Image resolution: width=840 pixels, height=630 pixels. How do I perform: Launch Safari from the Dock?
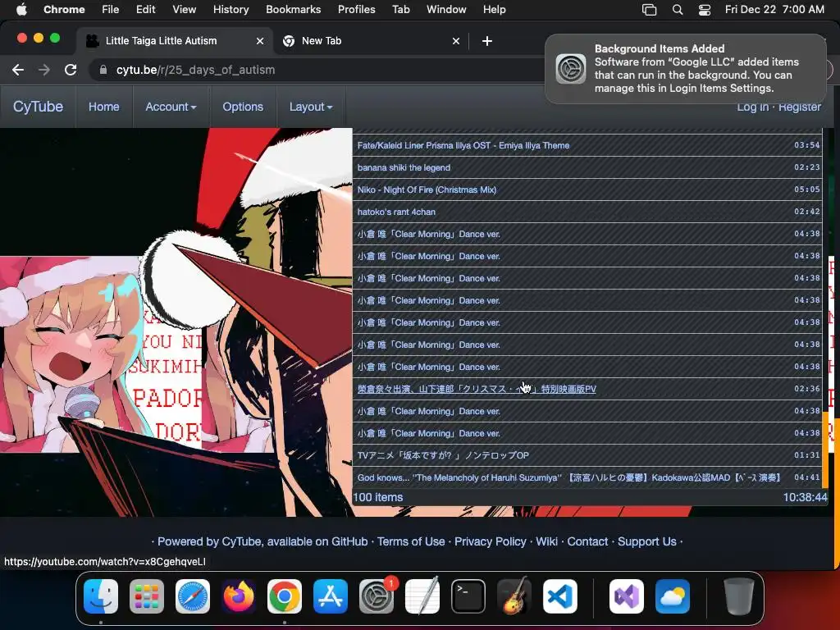[x=192, y=596]
